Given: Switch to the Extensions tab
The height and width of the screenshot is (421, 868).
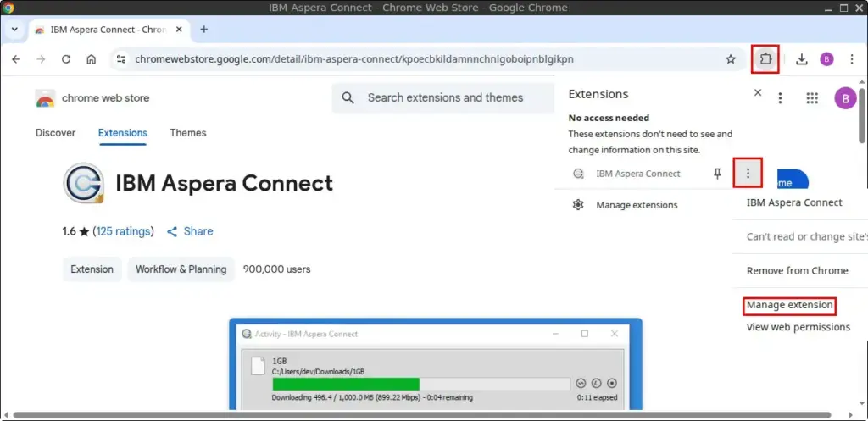Looking at the screenshot, I should tap(123, 133).
